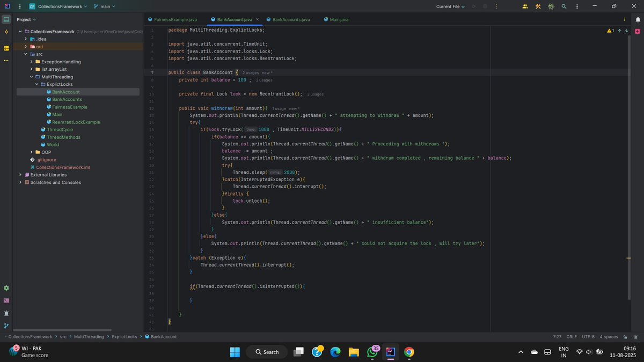Expand the out folder
This screenshot has height=362, width=644.
point(26,47)
